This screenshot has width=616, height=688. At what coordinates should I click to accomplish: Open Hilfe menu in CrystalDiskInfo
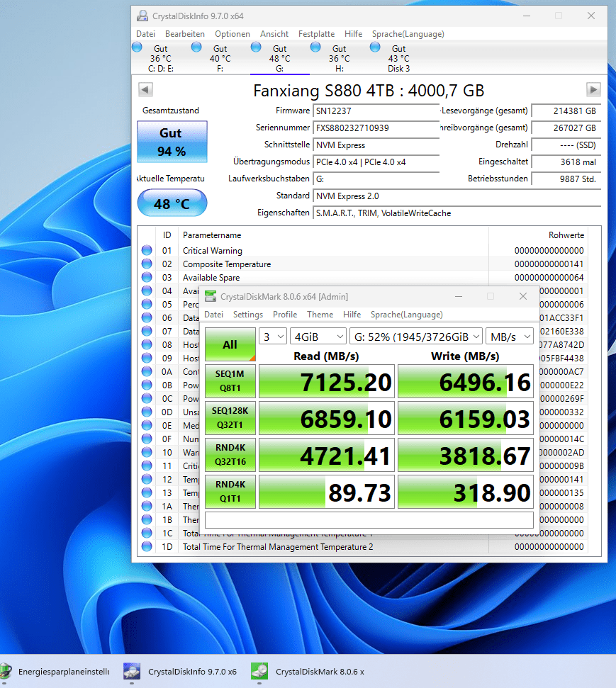pyautogui.click(x=354, y=34)
